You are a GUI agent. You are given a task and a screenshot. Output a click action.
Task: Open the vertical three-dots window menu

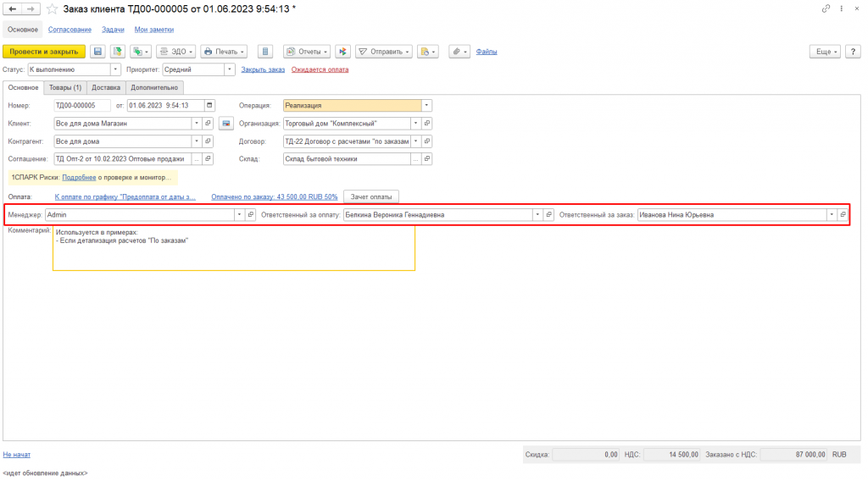point(842,8)
